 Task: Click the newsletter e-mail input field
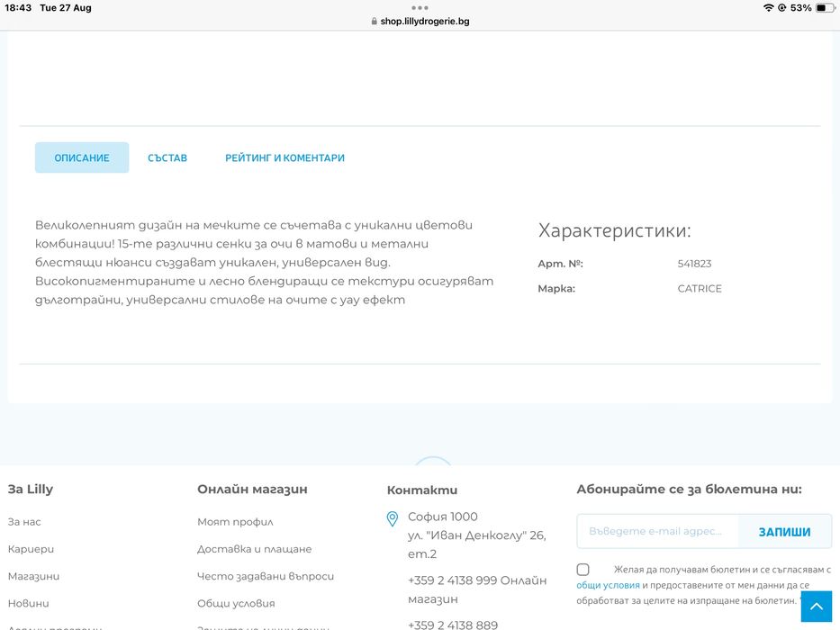tap(657, 531)
